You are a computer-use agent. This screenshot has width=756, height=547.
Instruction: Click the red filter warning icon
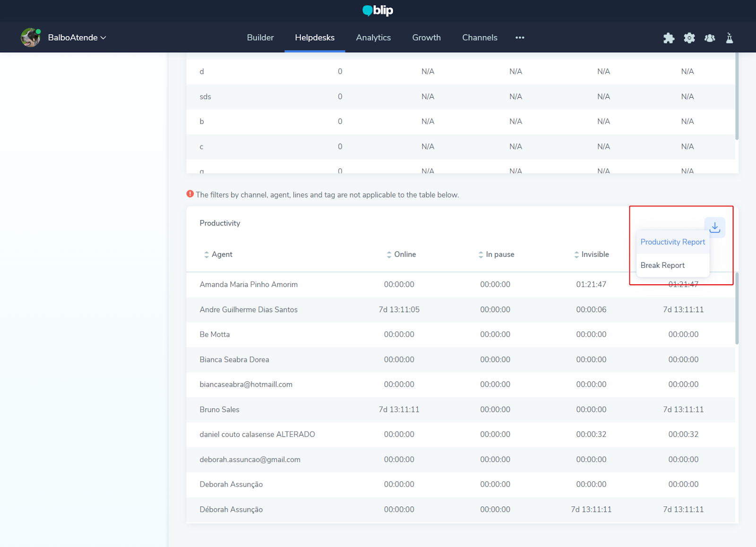click(x=190, y=194)
